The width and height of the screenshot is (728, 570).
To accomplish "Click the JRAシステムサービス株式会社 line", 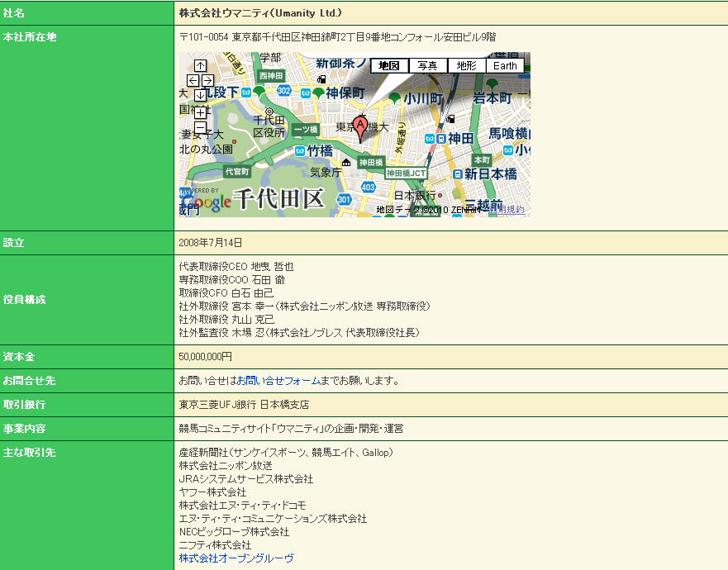I will coord(246,479).
